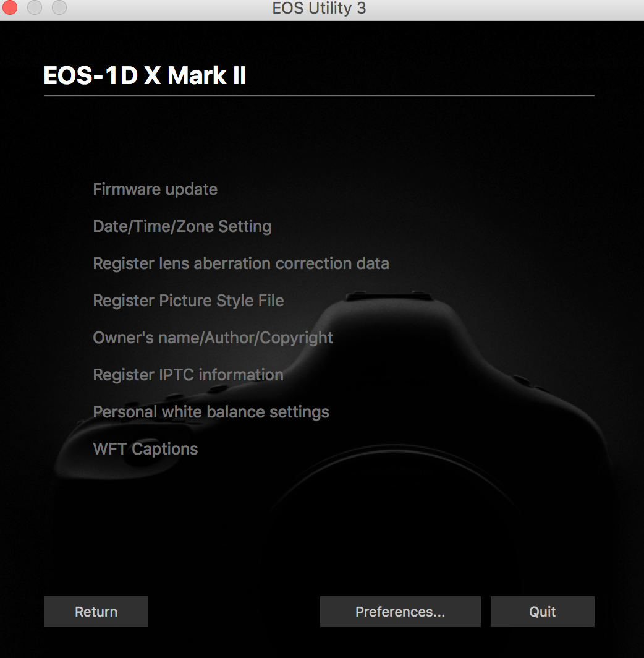Choose Register Picture Style File

coord(189,301)
